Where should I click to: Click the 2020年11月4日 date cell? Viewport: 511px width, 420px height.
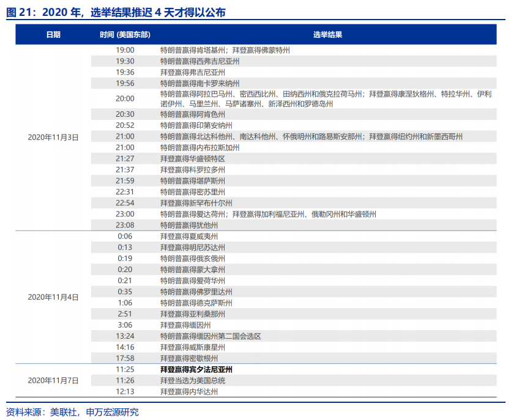click(x=53, y=297)
